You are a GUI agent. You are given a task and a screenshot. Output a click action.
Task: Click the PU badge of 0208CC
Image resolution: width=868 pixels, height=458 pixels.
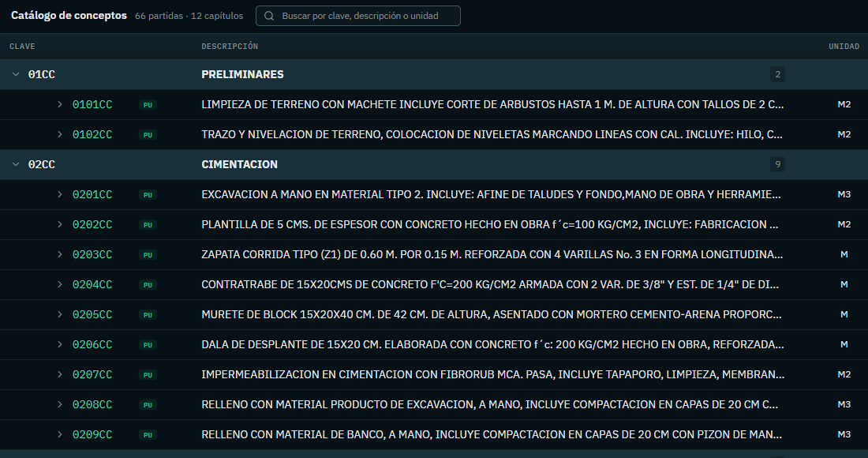pos(148,405)
